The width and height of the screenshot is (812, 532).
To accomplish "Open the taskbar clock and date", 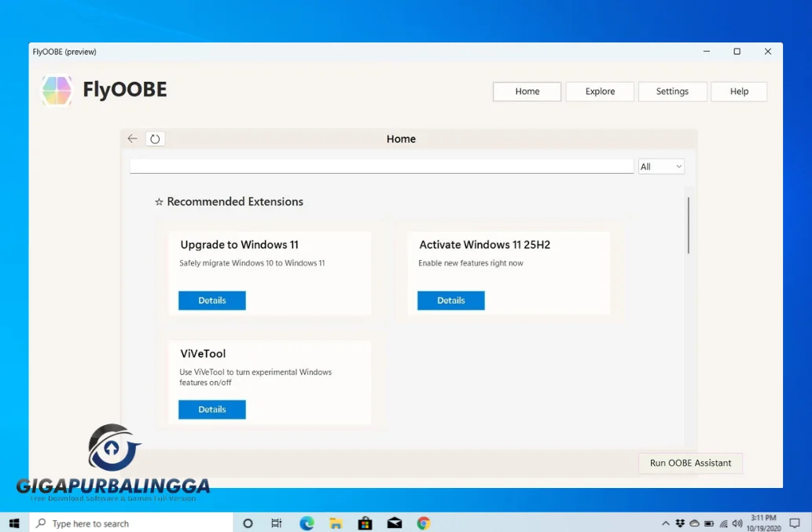I will pyautogui.click(x=764, y=523).
